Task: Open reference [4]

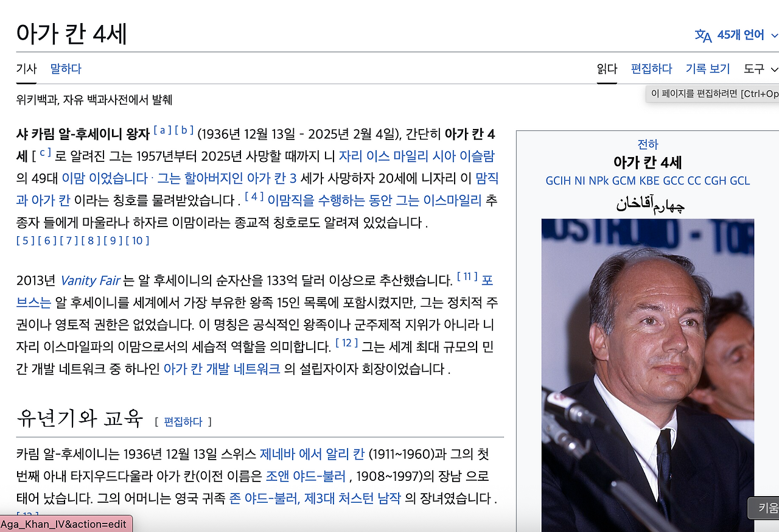Action: (254, 196)
